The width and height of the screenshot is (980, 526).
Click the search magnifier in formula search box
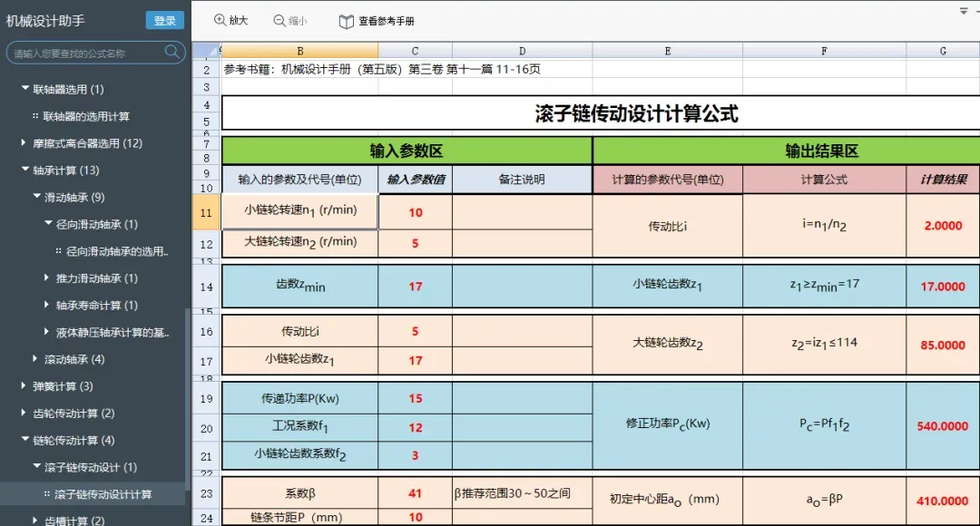pos(171,53)
